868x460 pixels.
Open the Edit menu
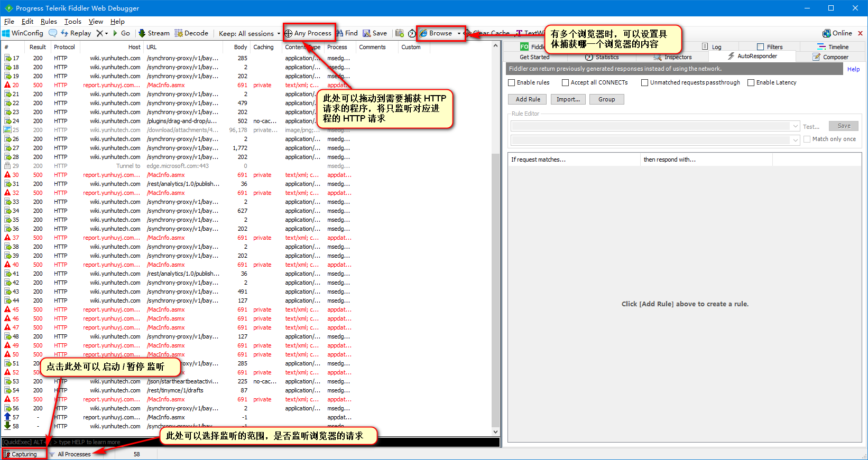[x=27, y=22]
